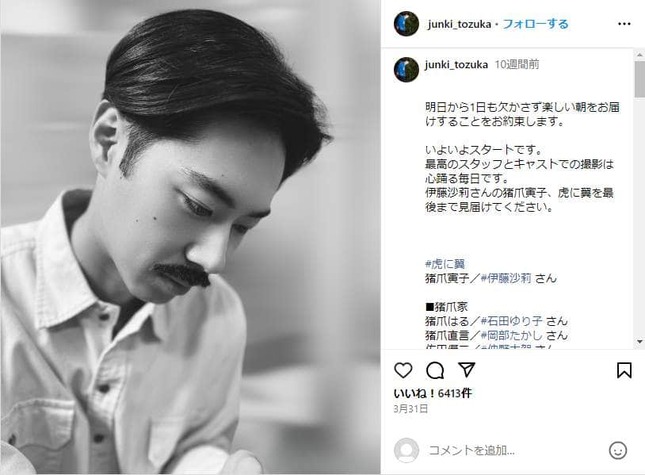
Task: Save post with bookmark icon
Action: (x=624, y=370)
